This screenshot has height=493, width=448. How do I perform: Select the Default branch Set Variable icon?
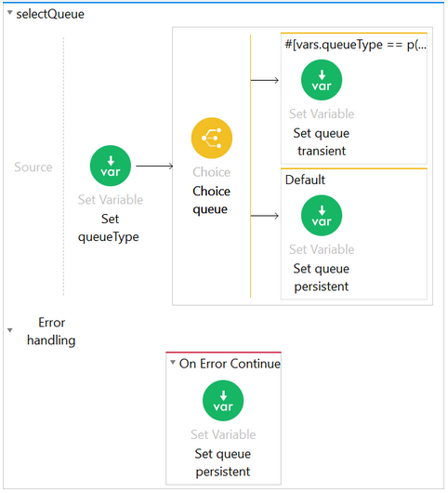tap(322, 216)
